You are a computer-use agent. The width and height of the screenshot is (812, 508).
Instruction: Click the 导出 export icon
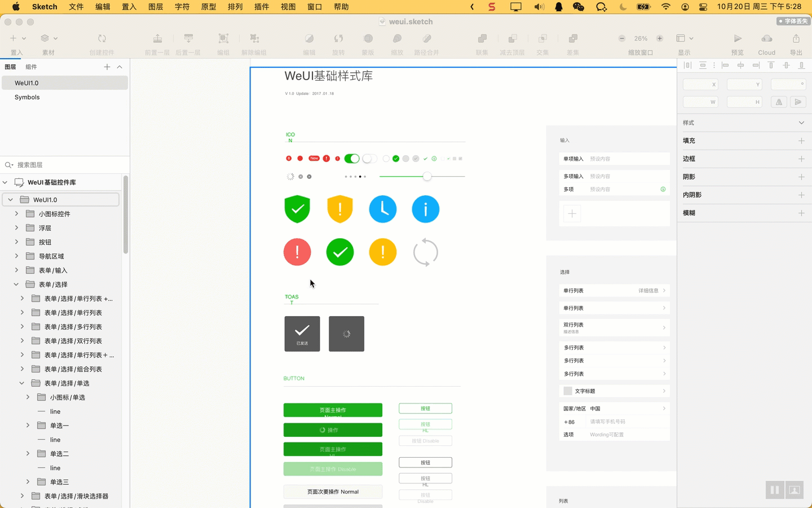[796, 38]
